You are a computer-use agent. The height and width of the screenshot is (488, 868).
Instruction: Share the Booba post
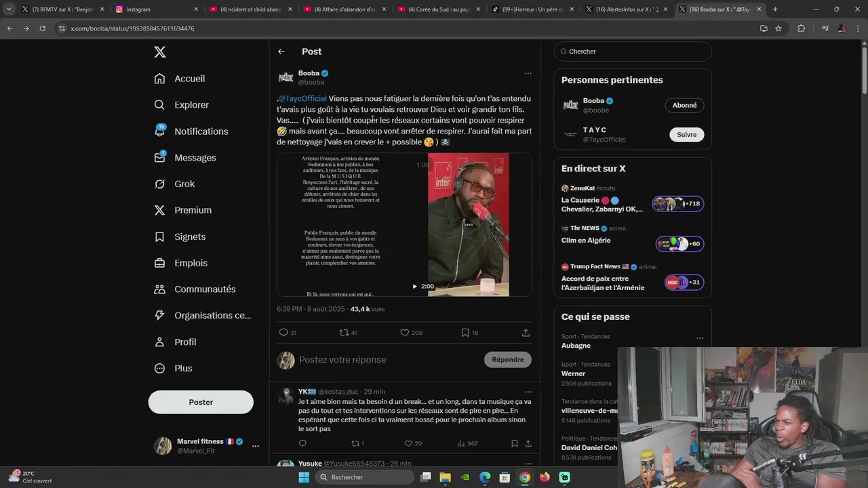(526, 333)
